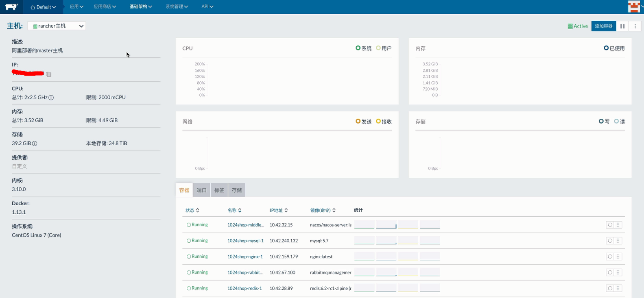Sort containers by IP地址 column
644x298 pixels.
coord(279,211)
